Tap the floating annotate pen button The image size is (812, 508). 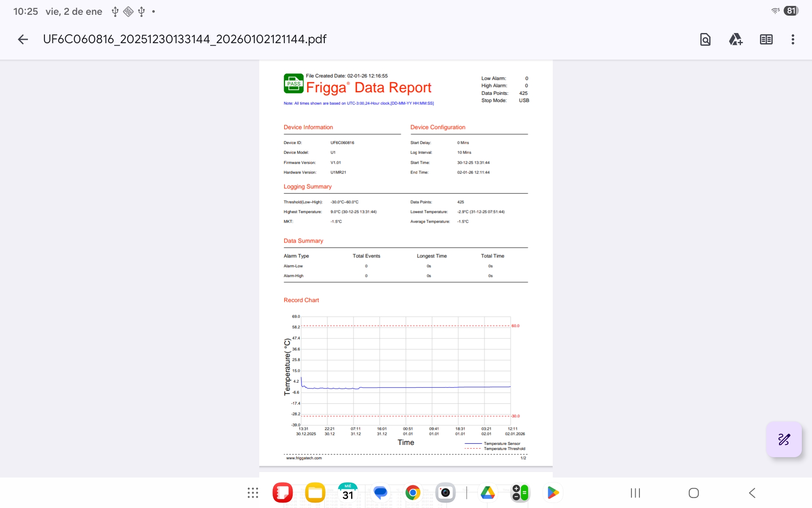[784, 439]
